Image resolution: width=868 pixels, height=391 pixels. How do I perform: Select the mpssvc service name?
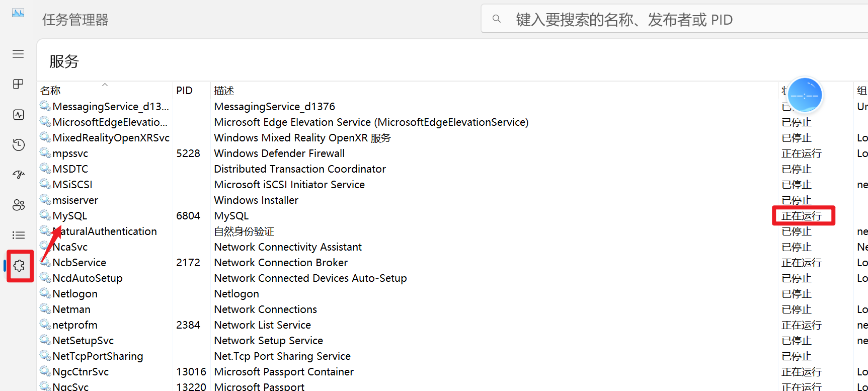(70, 153)
